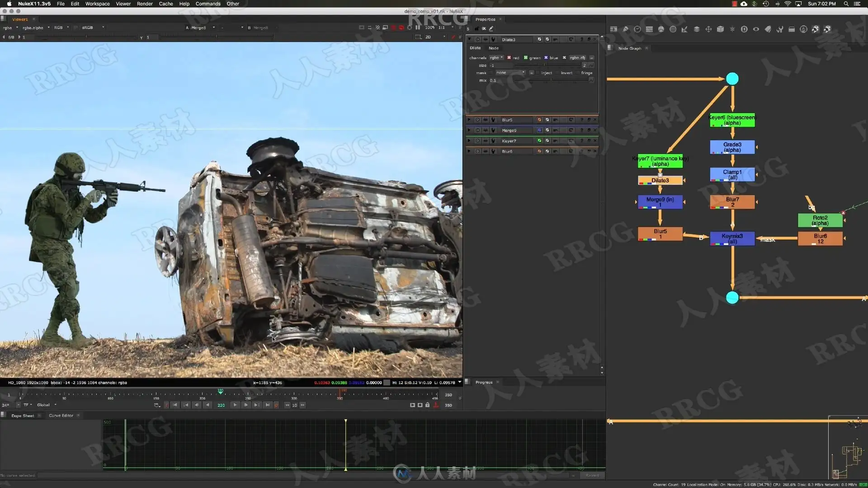
Task: Open the Color nodes wheel icon
Action: (x=661, y=29)
